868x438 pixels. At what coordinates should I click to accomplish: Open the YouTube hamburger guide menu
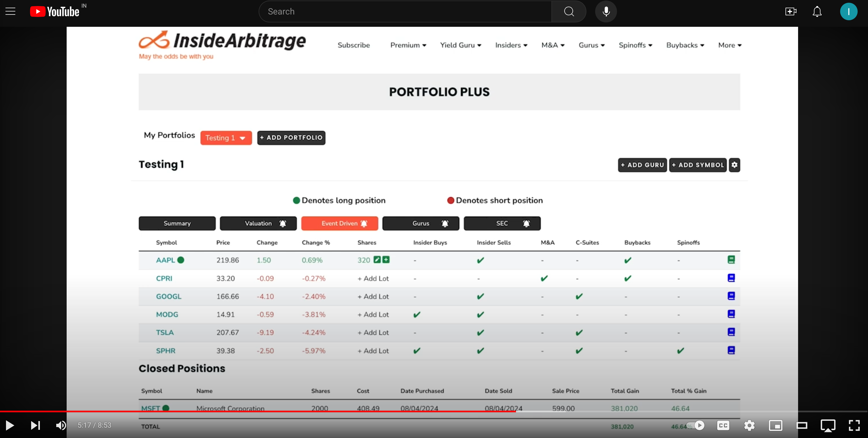click(10, 11)
